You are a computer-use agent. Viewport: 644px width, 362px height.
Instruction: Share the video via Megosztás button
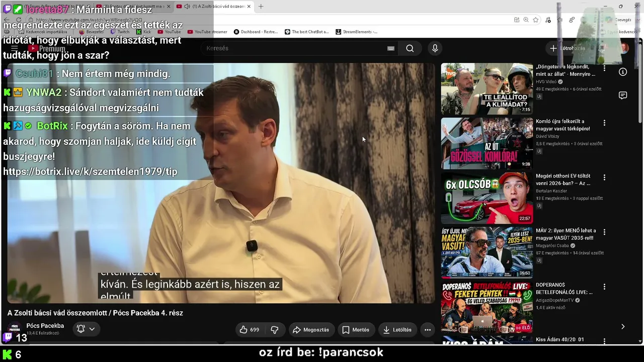[x=311, y=330]
